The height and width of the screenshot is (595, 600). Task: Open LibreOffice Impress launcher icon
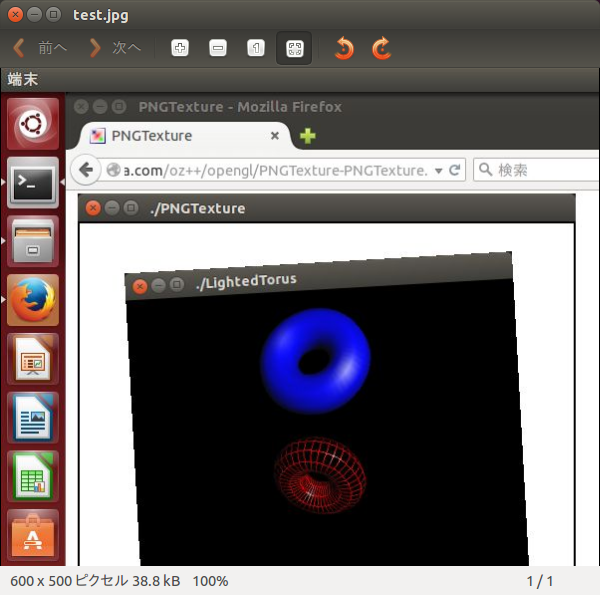[x=33, y=359]
